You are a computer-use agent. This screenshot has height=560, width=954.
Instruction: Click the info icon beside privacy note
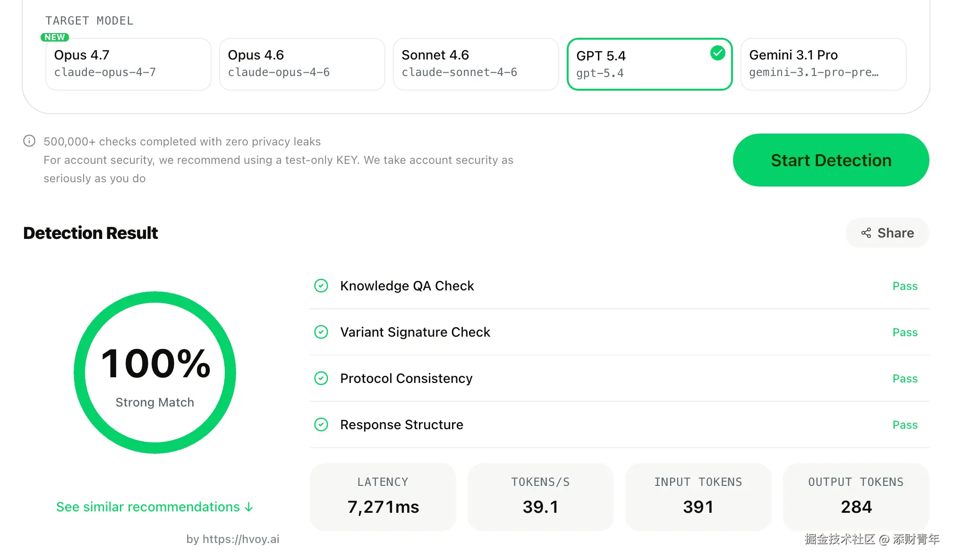tap(29, 141)
